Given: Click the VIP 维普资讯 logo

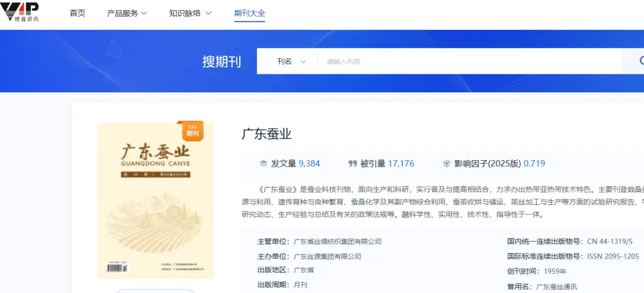Looking at the screenshot, I should click(x=20, y=12).
